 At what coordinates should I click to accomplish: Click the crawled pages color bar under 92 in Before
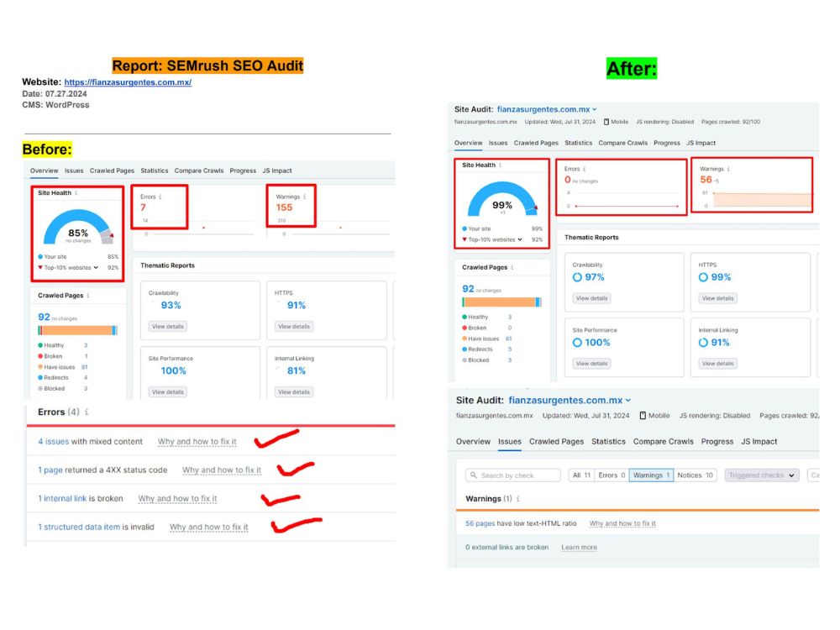click(77, 330)
